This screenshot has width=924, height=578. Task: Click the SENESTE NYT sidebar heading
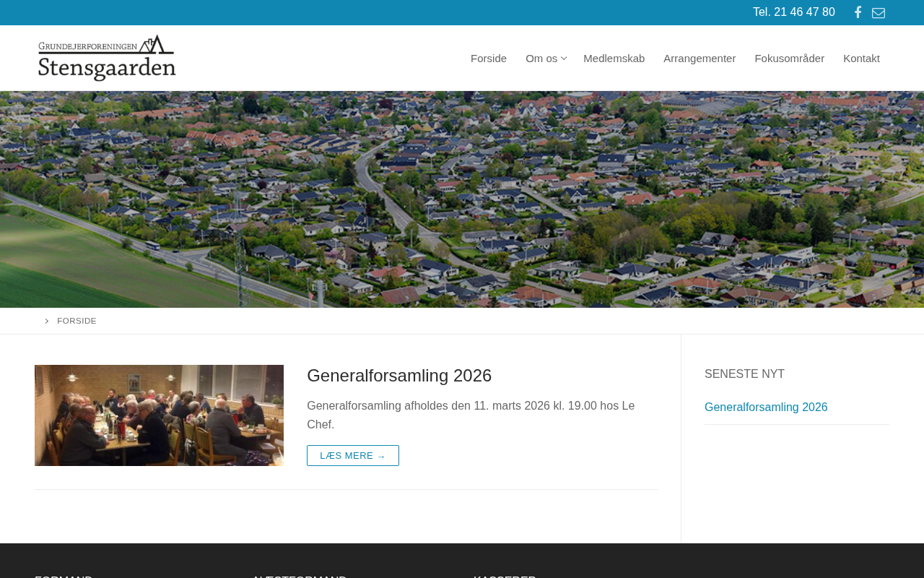744,374
